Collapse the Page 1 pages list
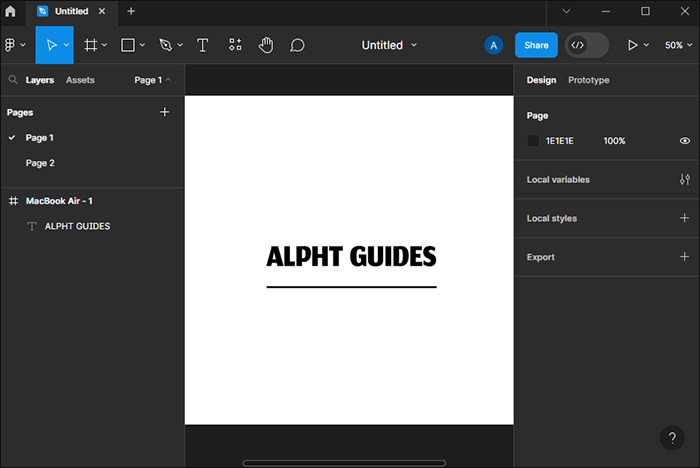 [153, 80]
